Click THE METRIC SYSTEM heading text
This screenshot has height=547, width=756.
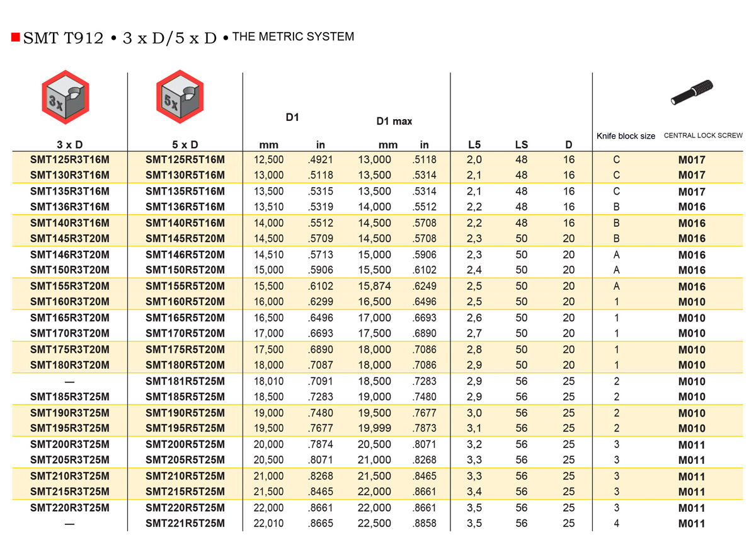click(x=293, y=37)
